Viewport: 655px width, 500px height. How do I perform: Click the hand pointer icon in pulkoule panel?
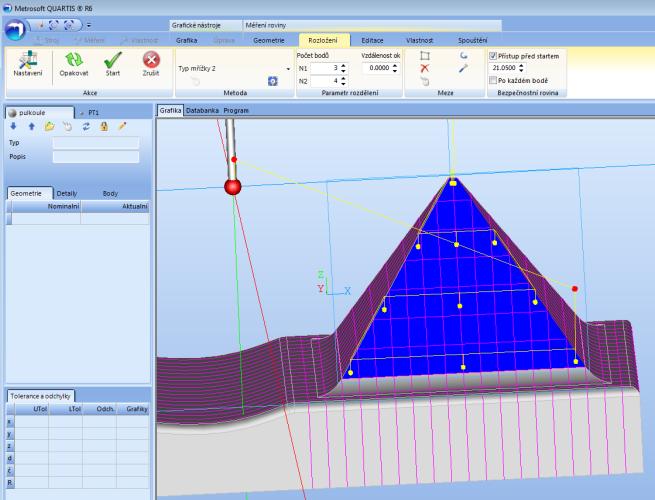click(68, 126)
